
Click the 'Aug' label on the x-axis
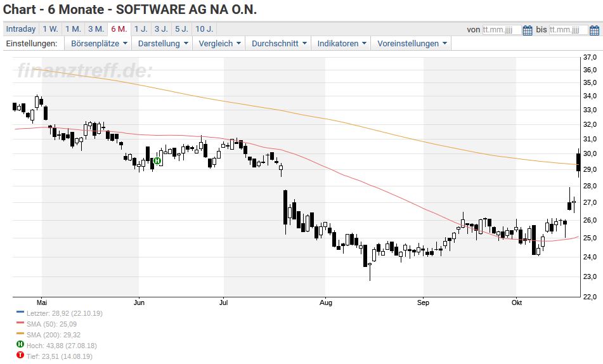pyautogui.click(x=326, y=302)
